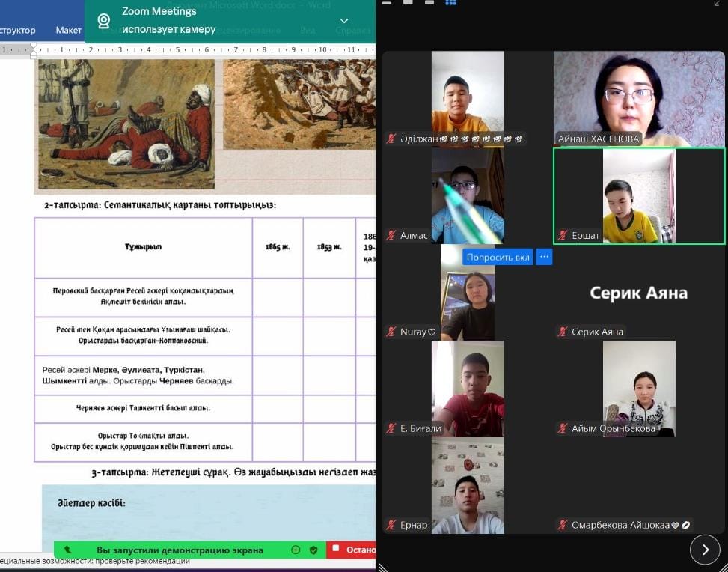This screenshot has height=572, width=728.
Task: Click the ruler indent marker in Word
Action: click(x=33, y=50)
